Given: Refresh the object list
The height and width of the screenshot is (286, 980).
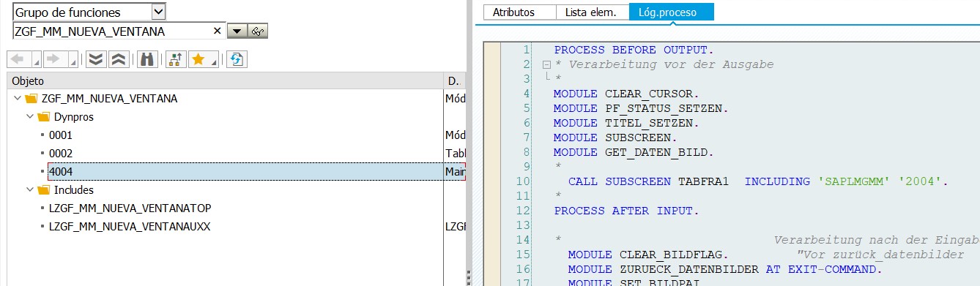Looking at the screenshot, I should (236, 59).
